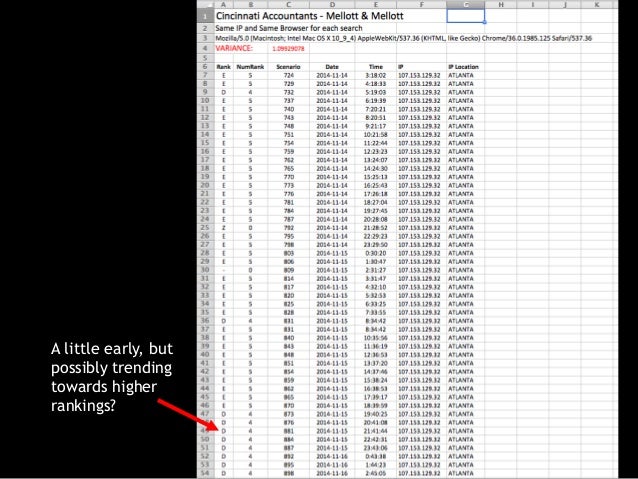Viewport: 638px width, 479px height.
Task: Select row header 25
Action: pyautogui.click(x=205, y=228)
